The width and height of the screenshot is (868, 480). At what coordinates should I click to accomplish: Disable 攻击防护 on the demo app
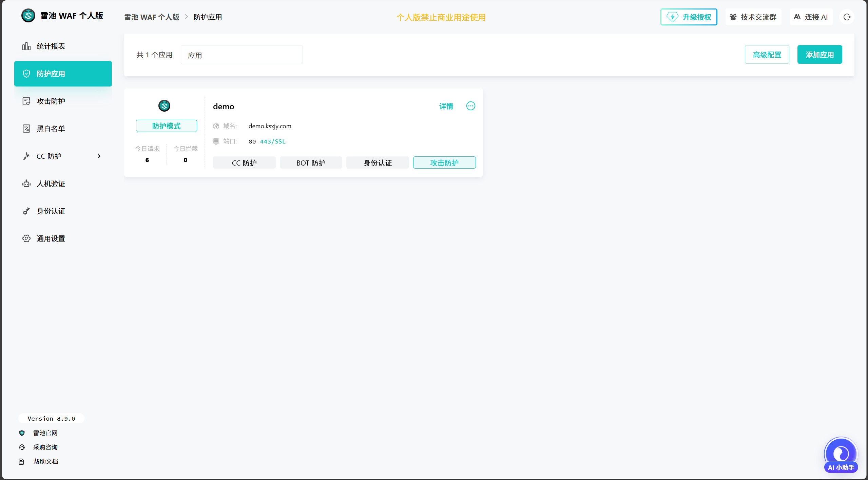[x=444, y=162]
